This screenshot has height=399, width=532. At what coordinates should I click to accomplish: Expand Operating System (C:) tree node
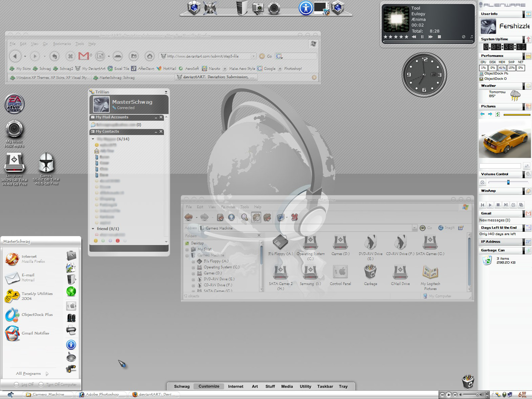coord(193,267)
